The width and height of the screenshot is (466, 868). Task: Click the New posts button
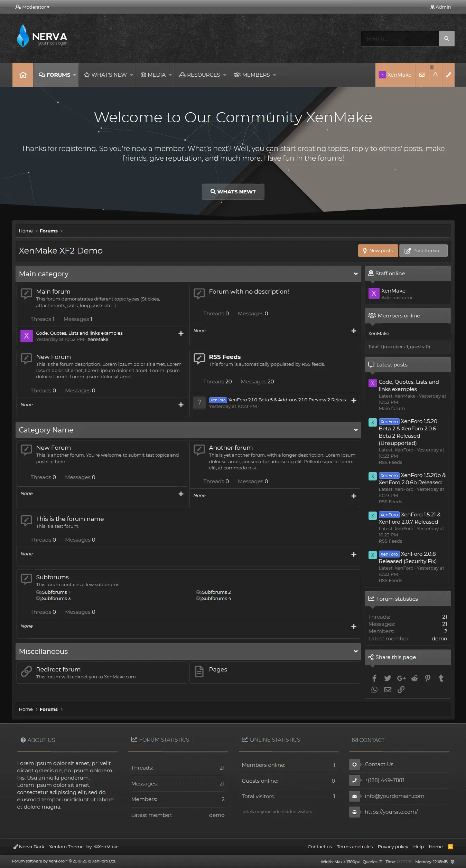coord(378,251)
